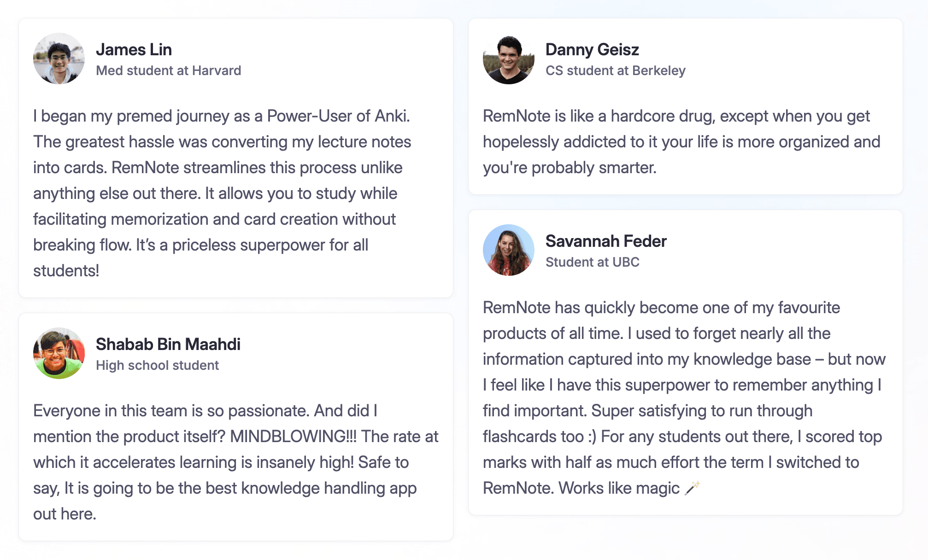Click 'Med student at Harvard' subtitle
The height and width of the screenshot is (560, 928).
click(168, 70)
